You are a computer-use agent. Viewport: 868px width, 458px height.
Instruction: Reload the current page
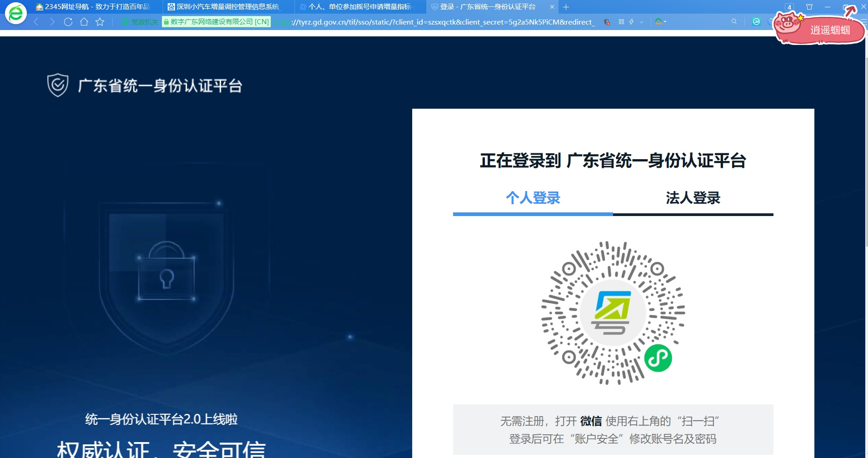pyautogui.click(x=68, y=22)
